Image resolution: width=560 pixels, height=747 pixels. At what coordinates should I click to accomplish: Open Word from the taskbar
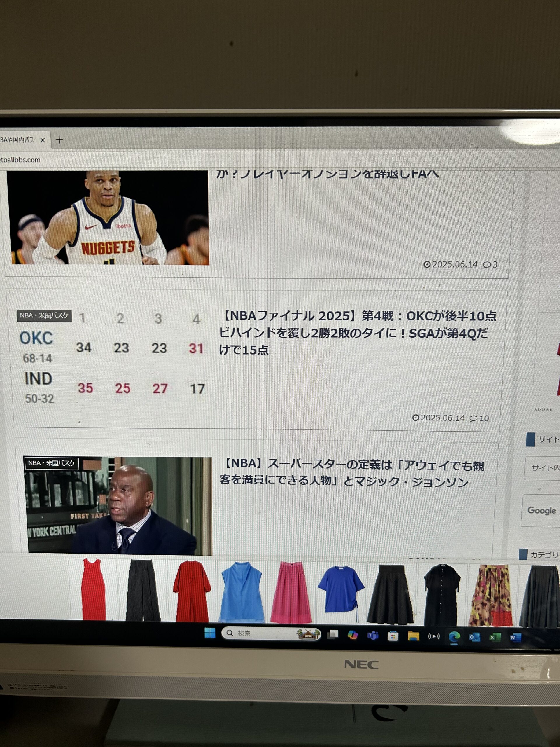[x=515, y=638]
